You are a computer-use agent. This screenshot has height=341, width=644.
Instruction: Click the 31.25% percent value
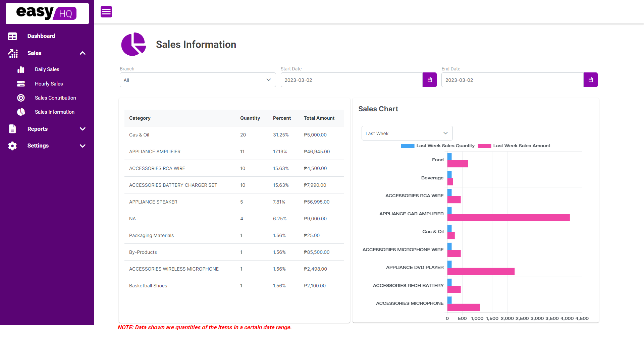281,135
